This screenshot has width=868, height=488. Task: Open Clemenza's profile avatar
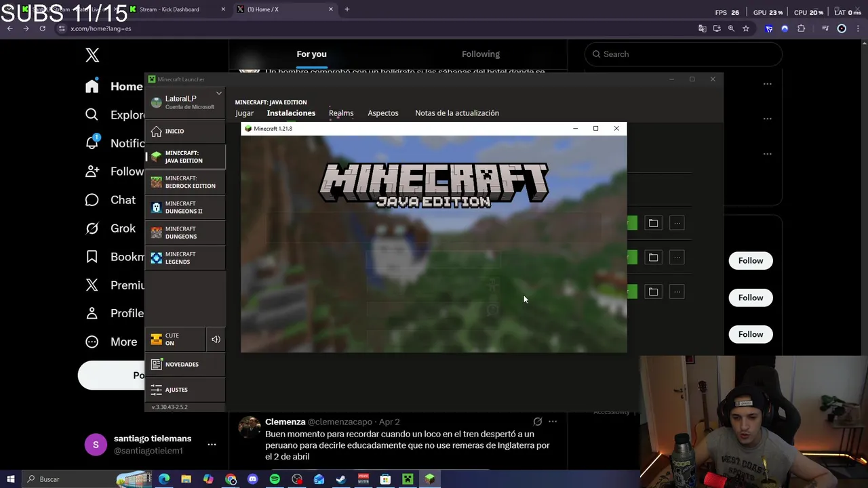pyautogui.click(x=249, y=428)
